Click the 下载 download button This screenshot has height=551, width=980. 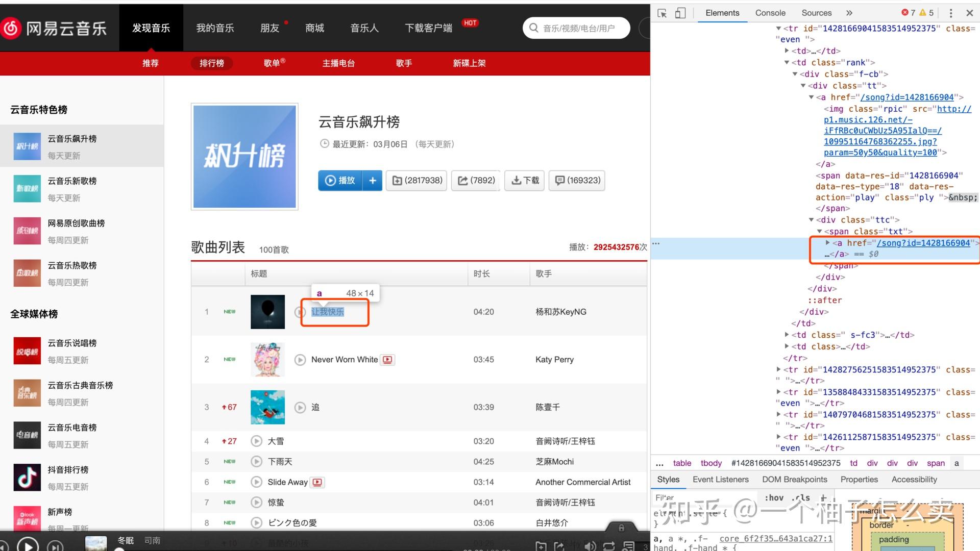coord(525,181)
